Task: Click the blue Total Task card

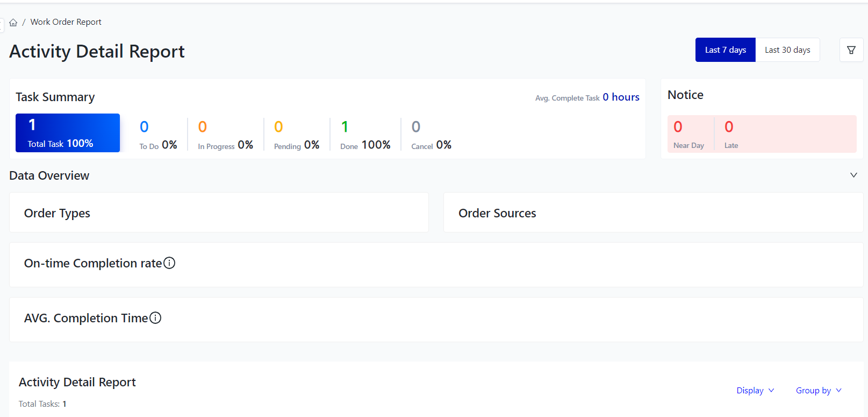Action: pos(68,133)
